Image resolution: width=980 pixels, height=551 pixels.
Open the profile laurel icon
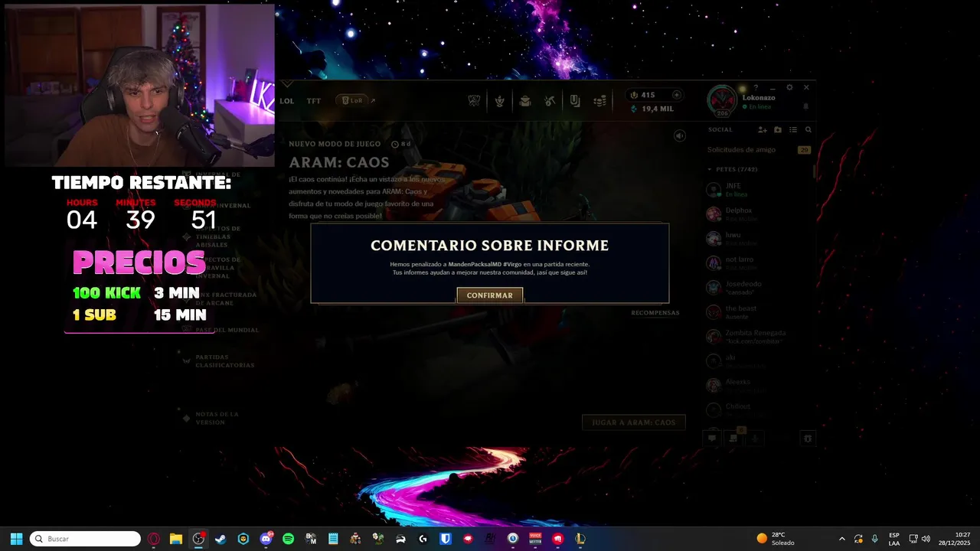pos(500,101)
